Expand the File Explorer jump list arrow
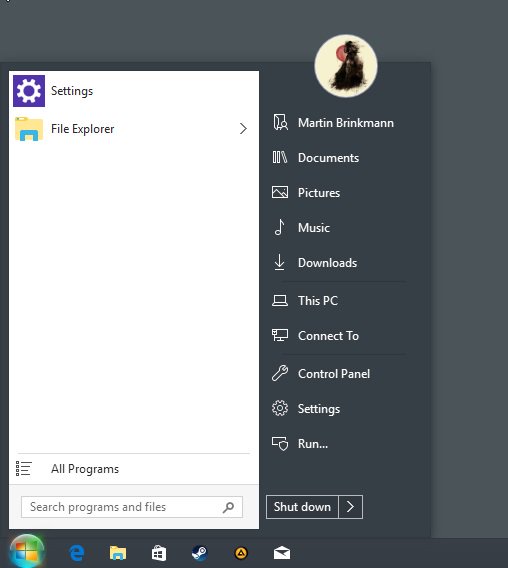 243,129
